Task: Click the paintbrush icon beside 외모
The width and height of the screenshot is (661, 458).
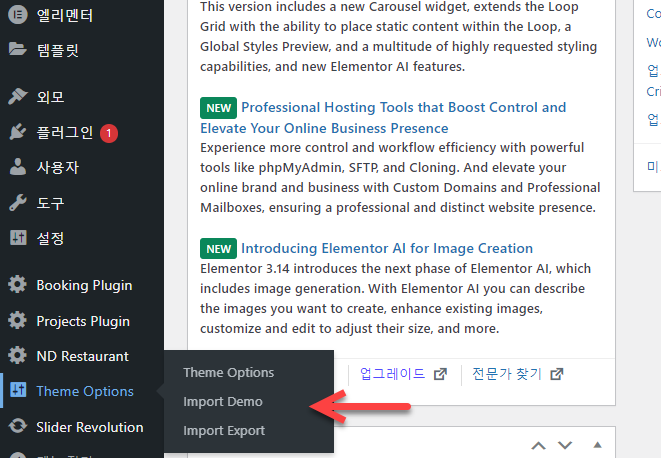Action: click(18, 97)
